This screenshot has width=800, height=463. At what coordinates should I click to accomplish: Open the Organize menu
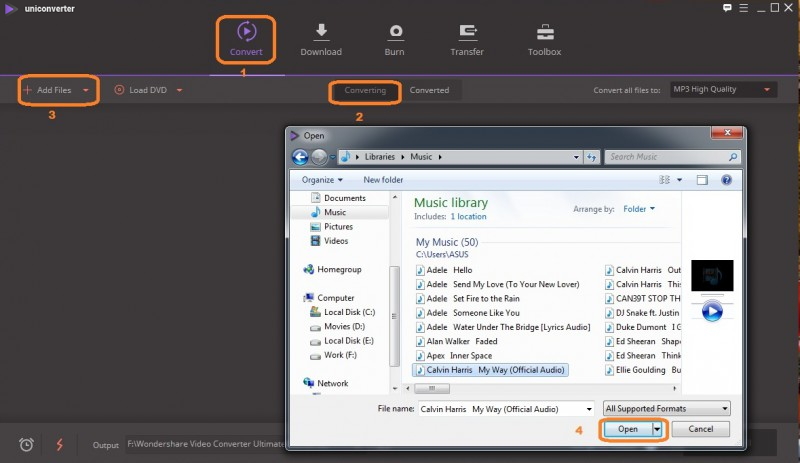tap(322, 180)
